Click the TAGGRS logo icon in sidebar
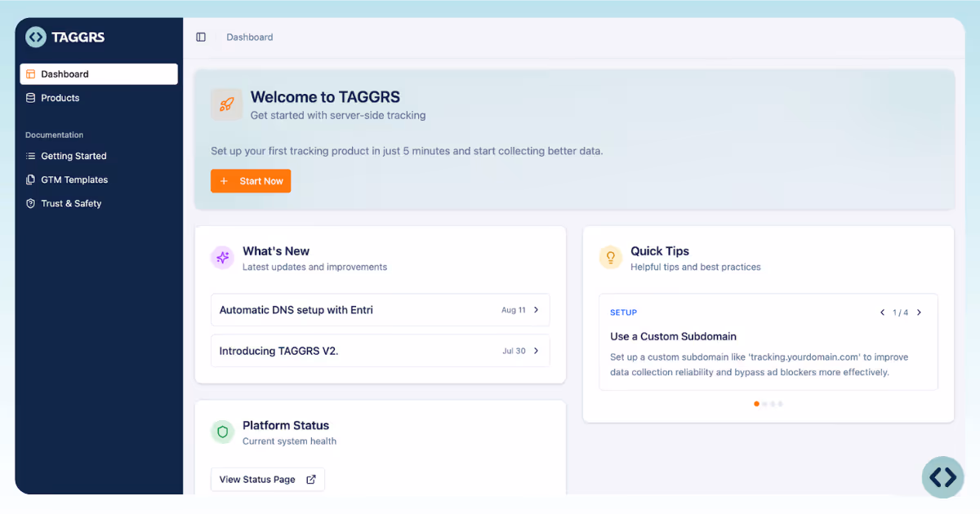 (x=36, y=37)
